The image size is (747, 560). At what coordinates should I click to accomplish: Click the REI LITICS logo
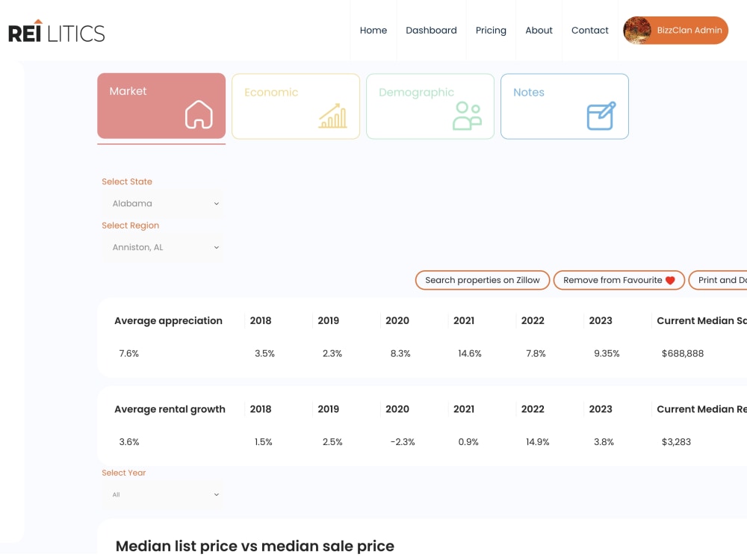(57, 31)
